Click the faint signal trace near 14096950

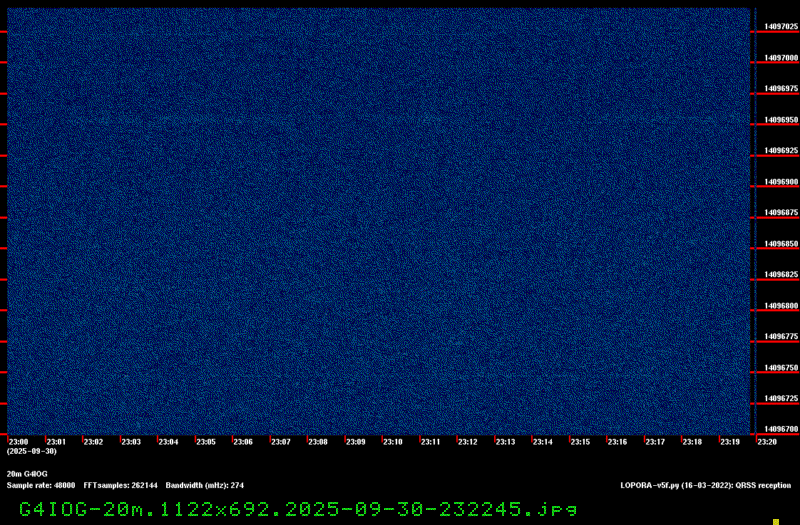click(380, 120)
